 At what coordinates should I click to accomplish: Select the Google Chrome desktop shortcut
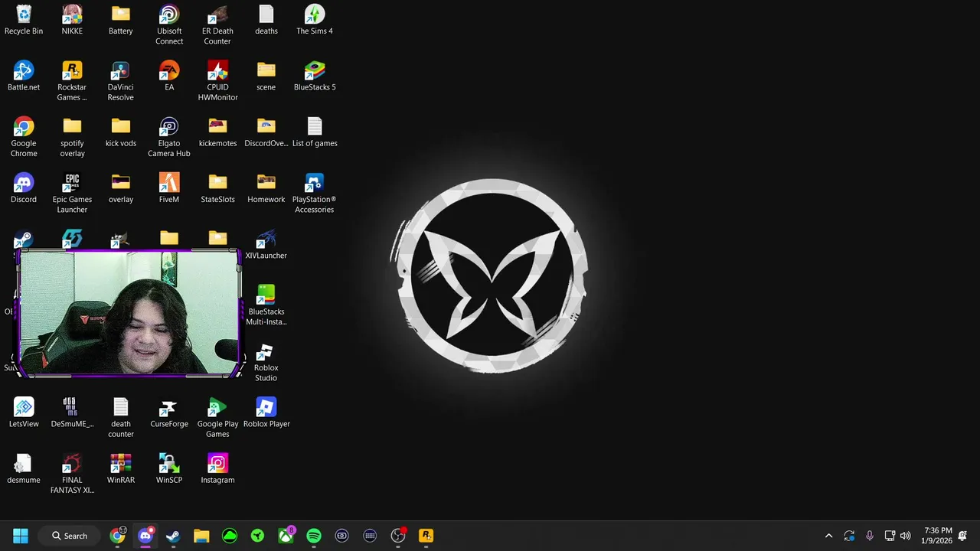coord(24,137)
